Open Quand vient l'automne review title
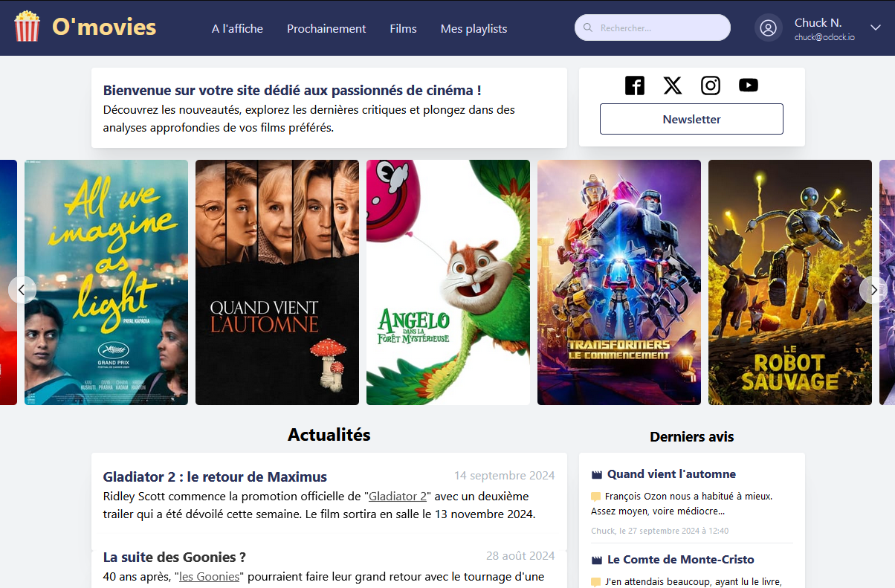This screenshot has height=588, width=895. point(671,474)
